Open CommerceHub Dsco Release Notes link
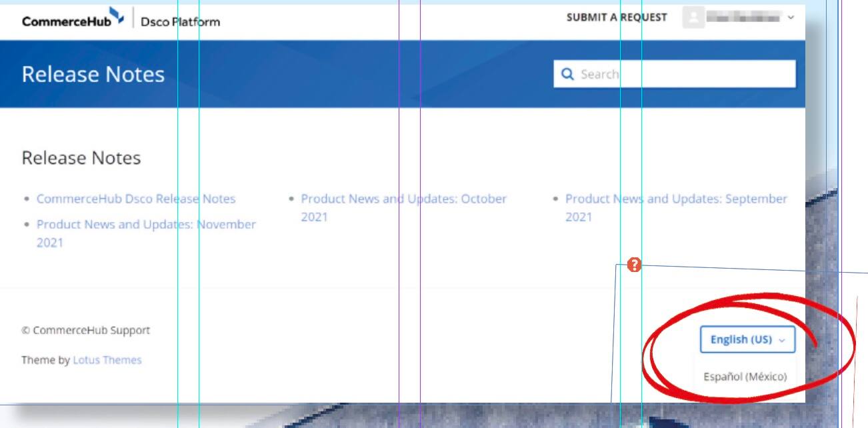Screen dimensions: 868x428 (x=136, y=199)
